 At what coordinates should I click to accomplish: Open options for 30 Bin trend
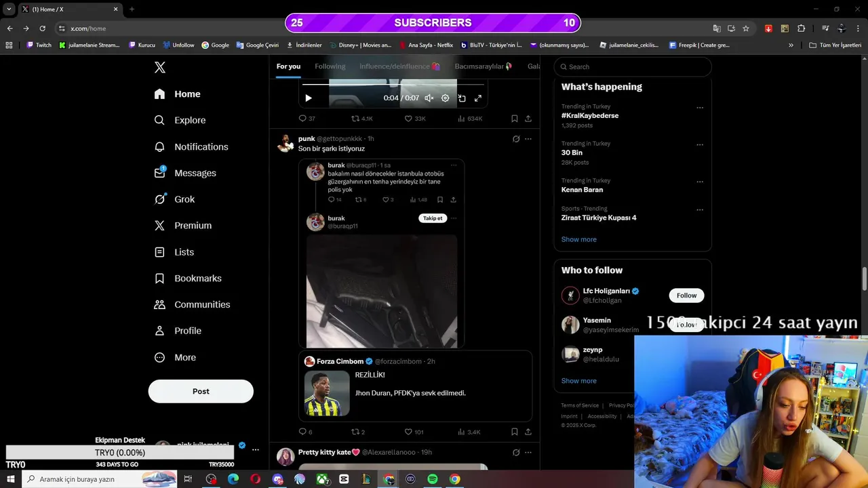tap(700, 145)
